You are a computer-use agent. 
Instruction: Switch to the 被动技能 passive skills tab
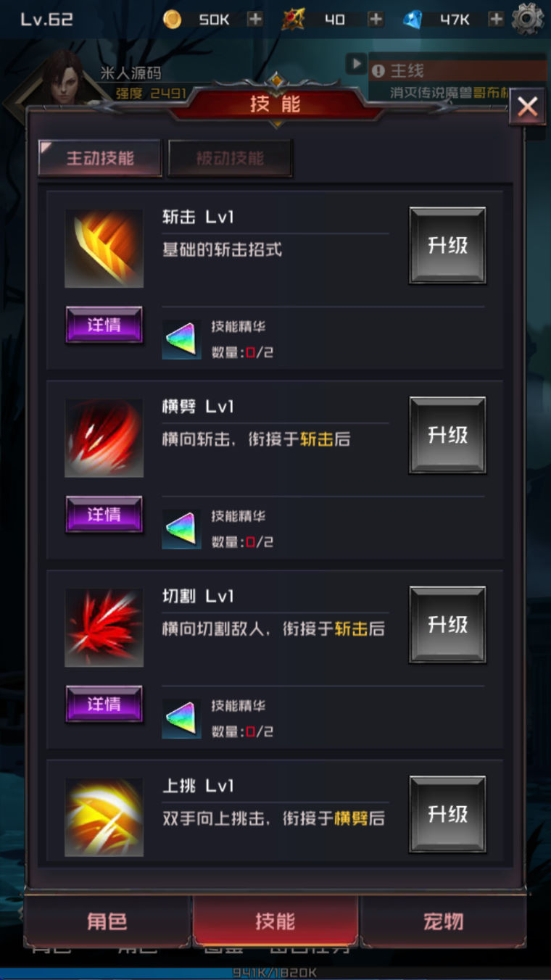[x=230, y=158]
